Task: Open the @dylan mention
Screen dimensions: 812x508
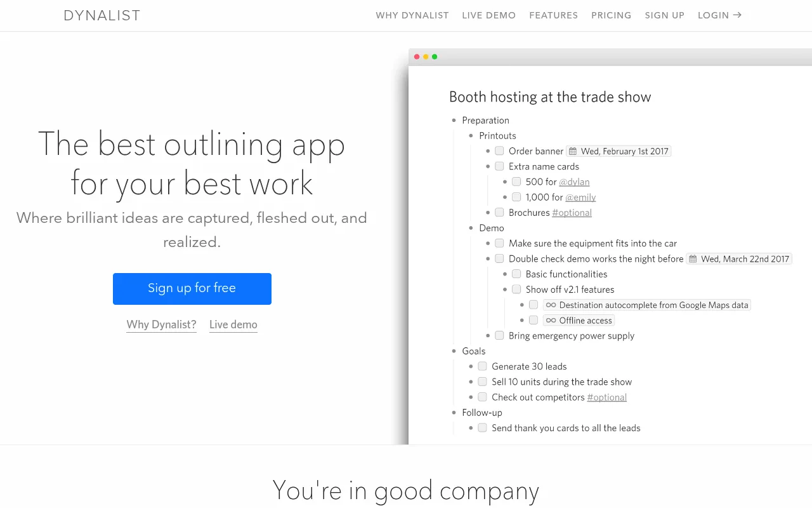Action: pyautogui.click(x=574, y=182)
